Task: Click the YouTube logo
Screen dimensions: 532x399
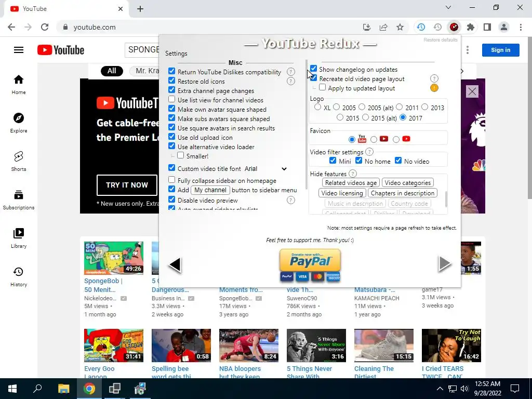Action: pos(61,50)
